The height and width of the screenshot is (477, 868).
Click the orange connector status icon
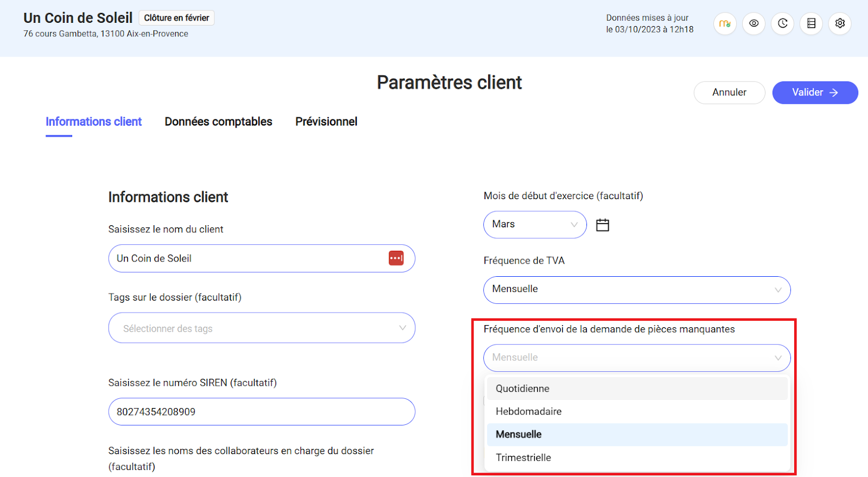pyautogui.click(x=725, y=23)
